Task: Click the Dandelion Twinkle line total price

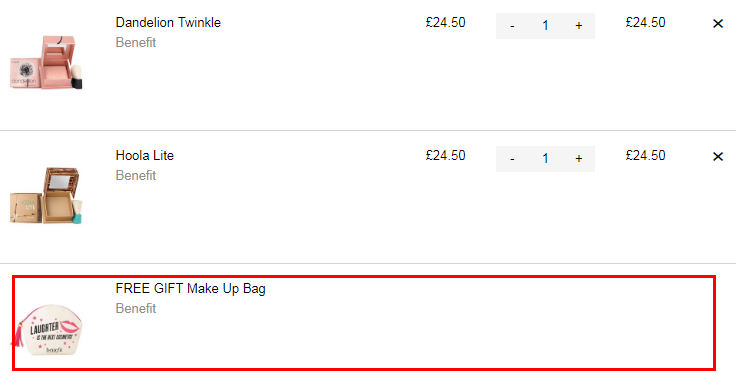Action: point(646,23)
